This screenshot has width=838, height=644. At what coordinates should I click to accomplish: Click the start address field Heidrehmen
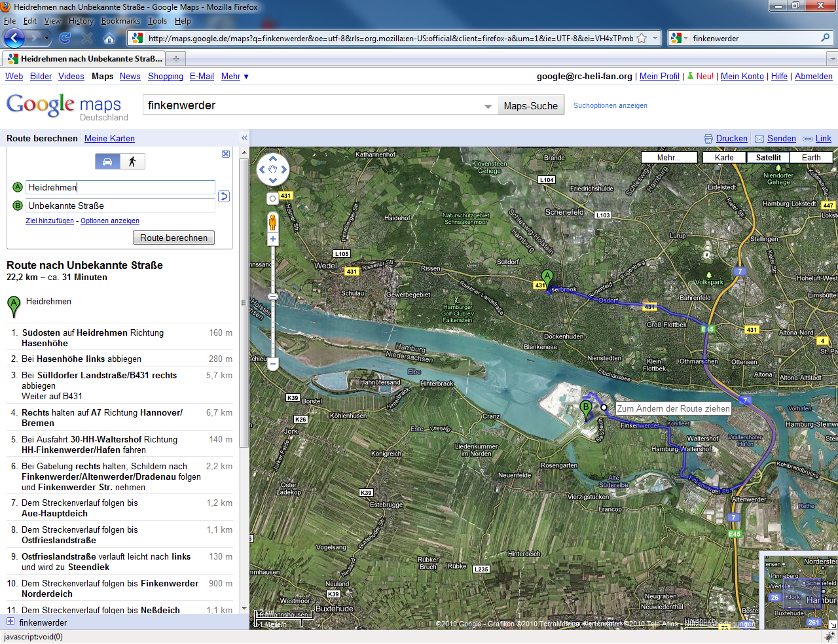tap(120, 187)
